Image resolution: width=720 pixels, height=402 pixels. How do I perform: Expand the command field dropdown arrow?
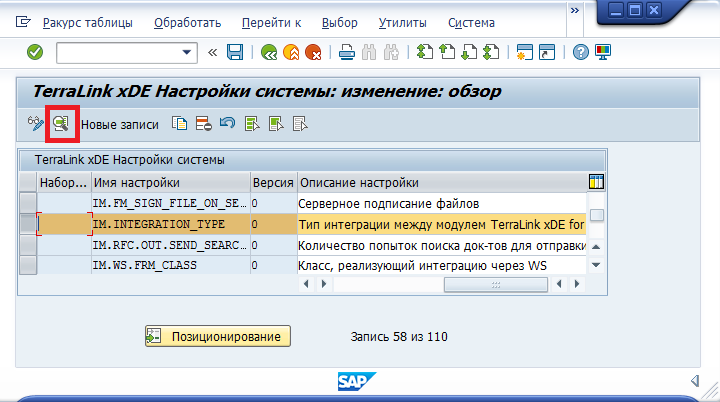(187, 52)
